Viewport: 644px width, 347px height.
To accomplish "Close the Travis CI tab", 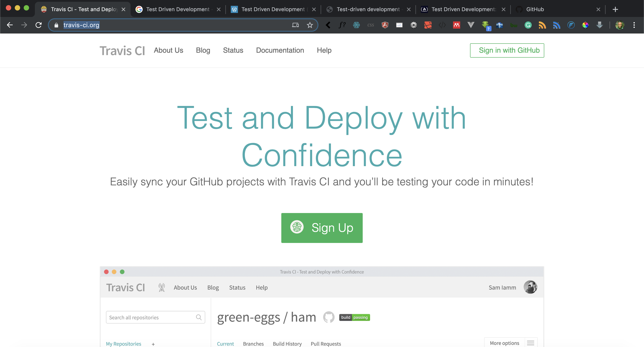I will pos(123,9).
